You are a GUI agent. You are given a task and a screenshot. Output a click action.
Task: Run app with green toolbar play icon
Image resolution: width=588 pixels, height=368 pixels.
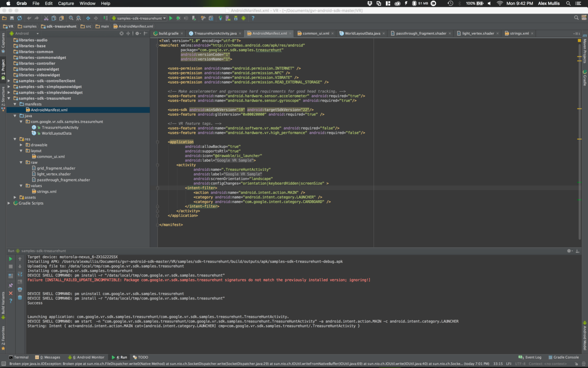171,18
